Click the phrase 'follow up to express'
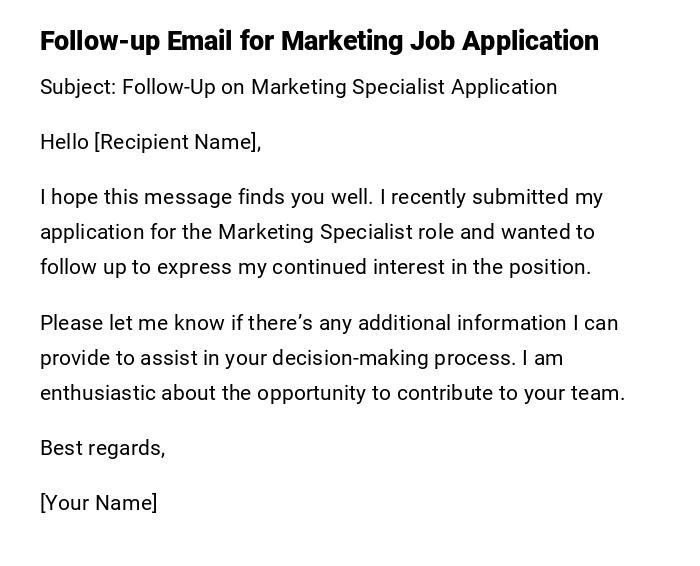 coord(135,267)
